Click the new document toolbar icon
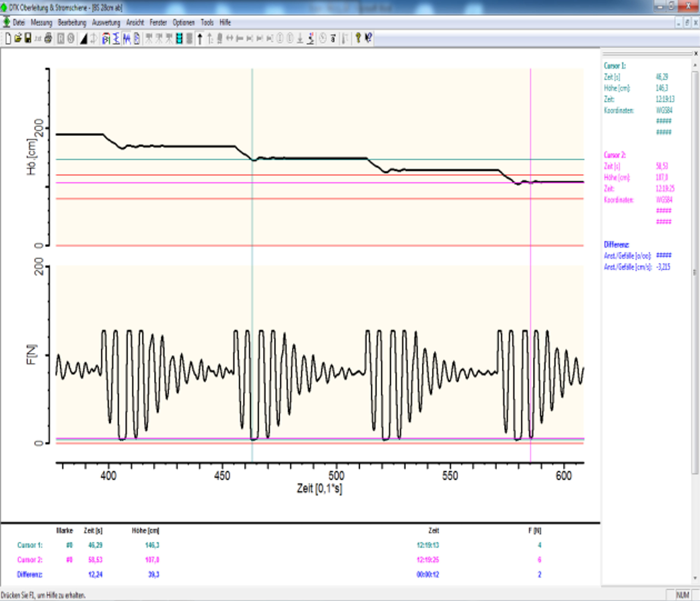700x601 pixels. (x=8, y=39)
